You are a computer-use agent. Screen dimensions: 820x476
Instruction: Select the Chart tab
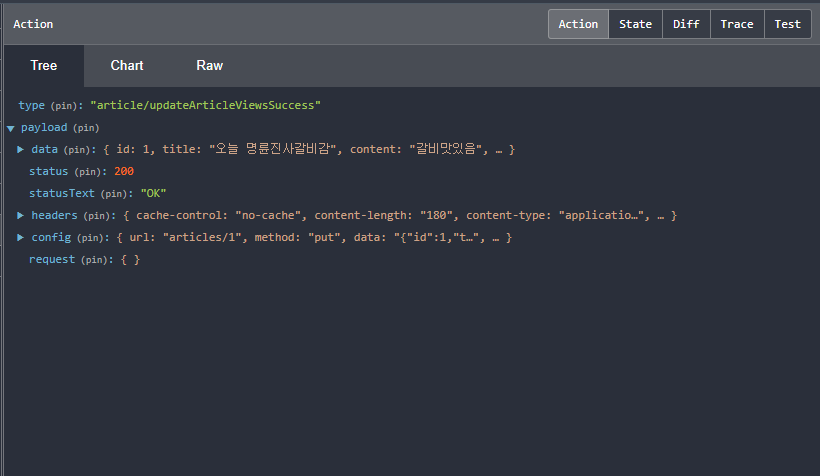click(x=127, y=65)
